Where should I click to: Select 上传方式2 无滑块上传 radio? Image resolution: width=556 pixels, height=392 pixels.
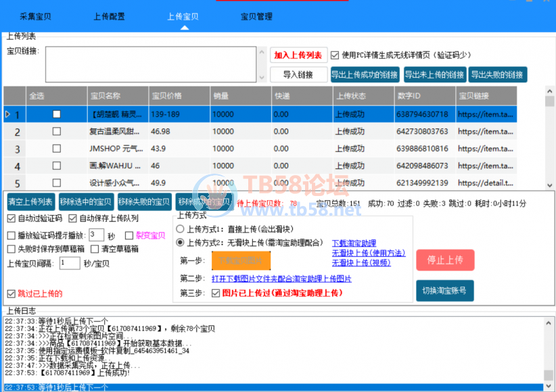[x=180, y=243]
